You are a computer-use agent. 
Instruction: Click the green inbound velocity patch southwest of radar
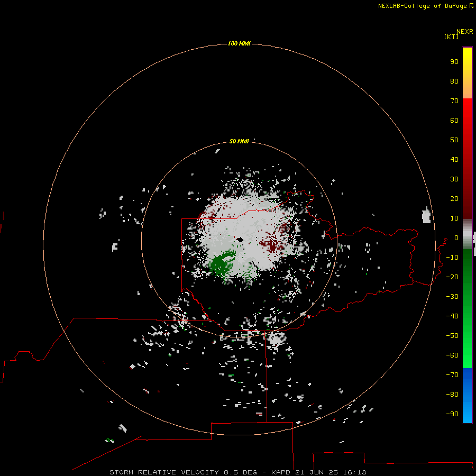(x=222, y=262)
